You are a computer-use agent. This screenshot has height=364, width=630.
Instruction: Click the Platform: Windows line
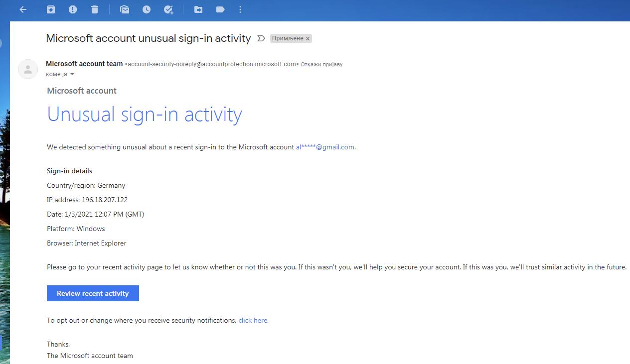pyautogui.click(x=76, y=229)
